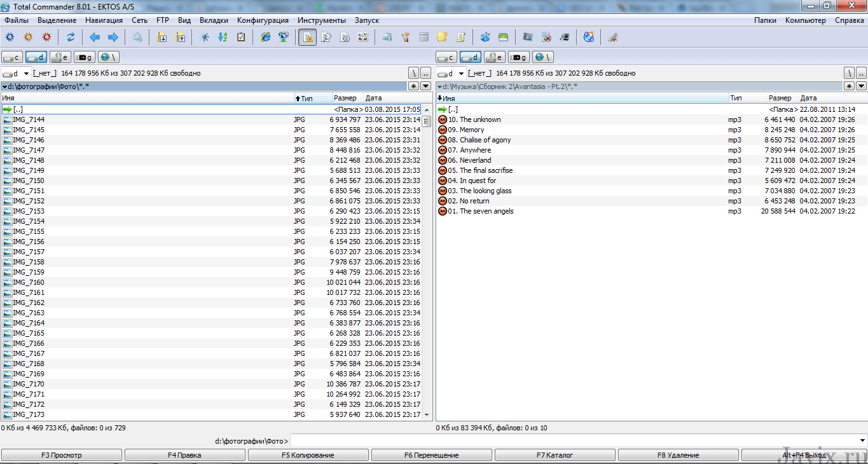The width and height of the screenshot is (868, 464).
Task: Click the green scanner toolbar icon
Action: 503,37
